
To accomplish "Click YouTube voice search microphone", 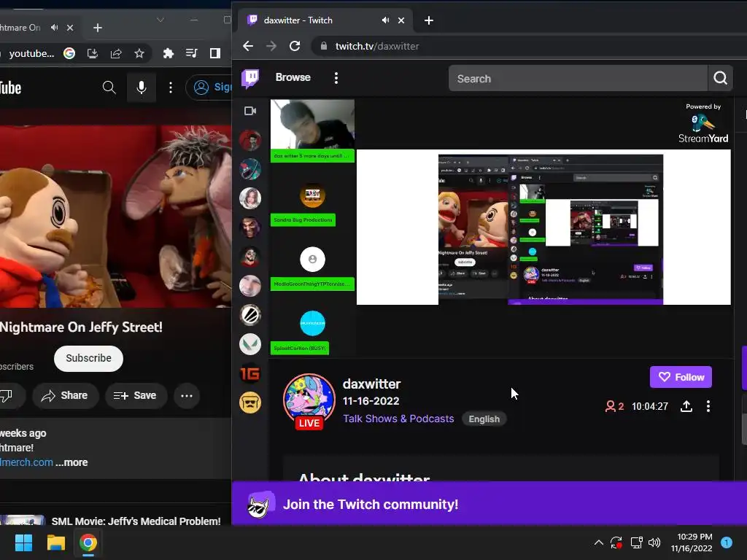I will [x=141, y=87].
